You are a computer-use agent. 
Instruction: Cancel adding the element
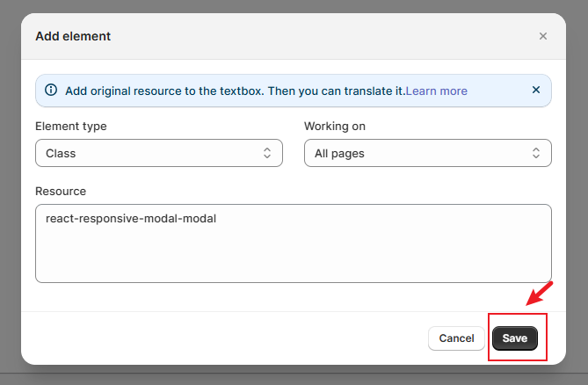[456, 338]
